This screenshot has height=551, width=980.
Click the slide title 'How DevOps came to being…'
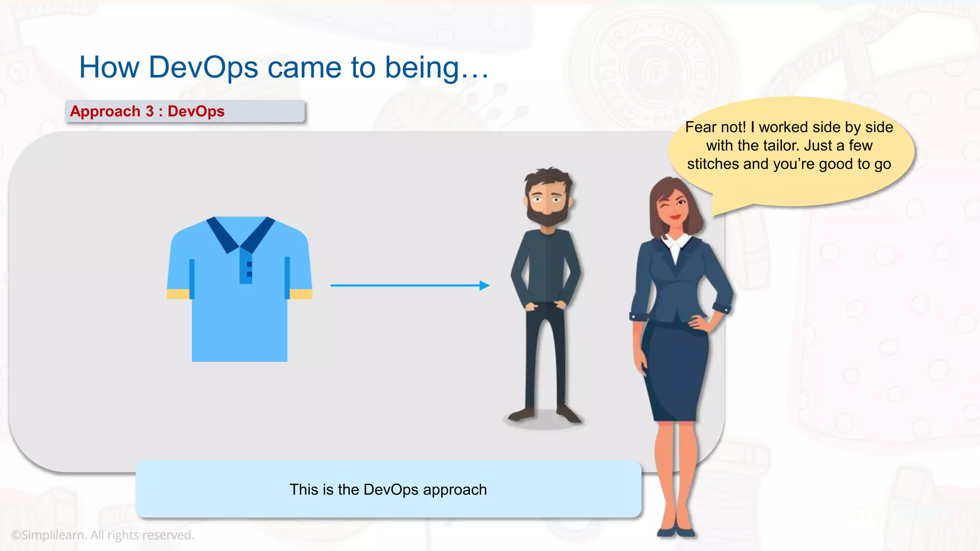[x=284, y=67]
